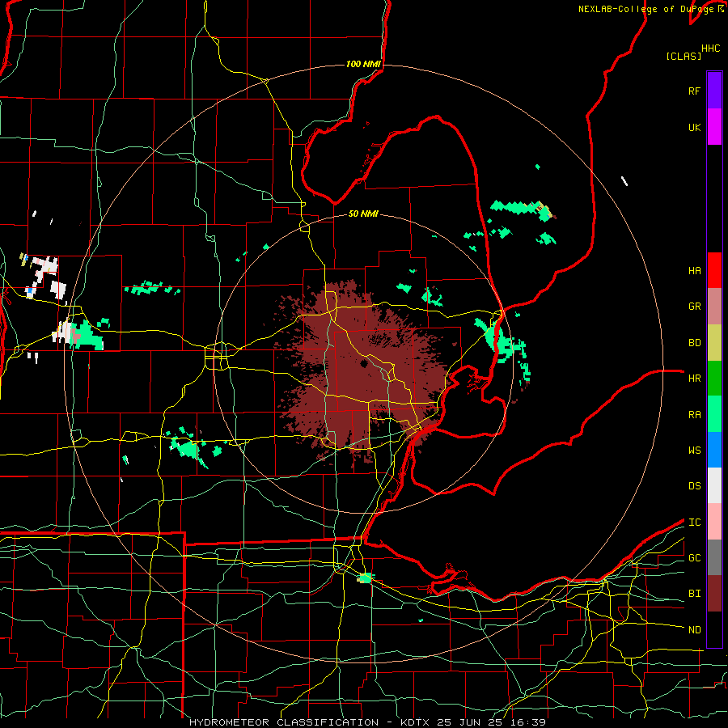Click the 'BD' legend label
Viewport: 728px width, 728px height.
click(694, 343)
